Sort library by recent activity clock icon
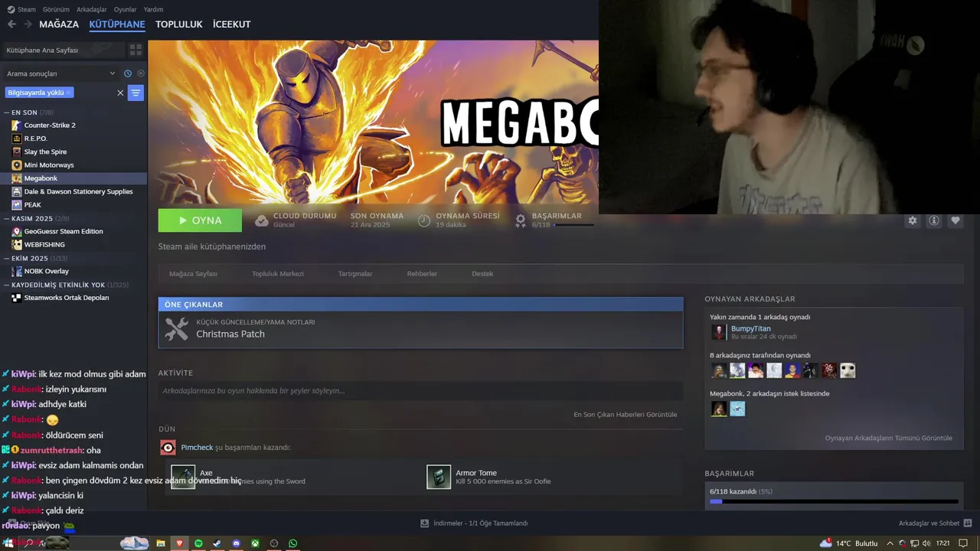The image size is (980, 551). [128, 73]
